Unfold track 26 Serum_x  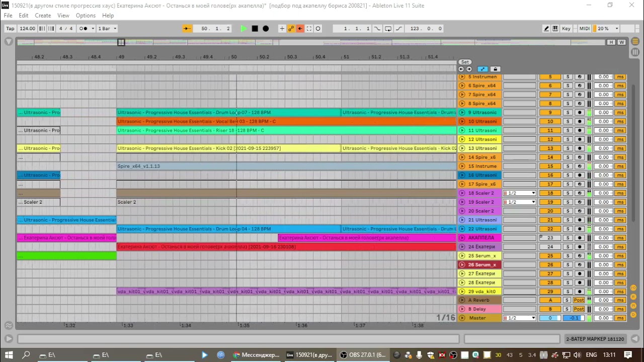pyautogui.click(x=462, y=265)
